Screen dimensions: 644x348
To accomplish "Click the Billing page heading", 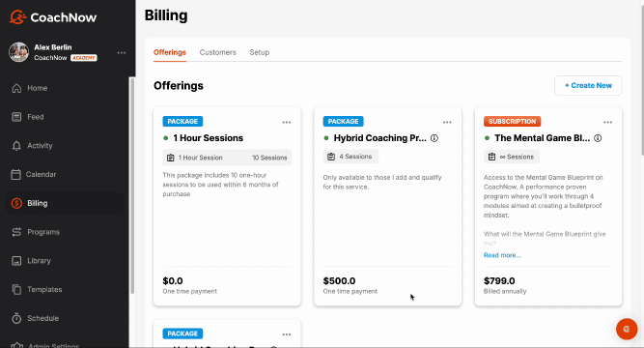I will (166, 15).
